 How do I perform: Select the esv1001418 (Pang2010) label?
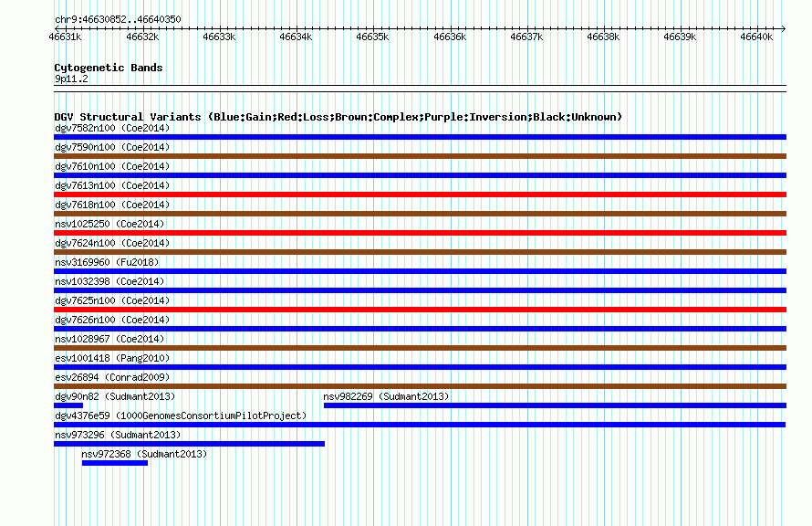(112, 358)
